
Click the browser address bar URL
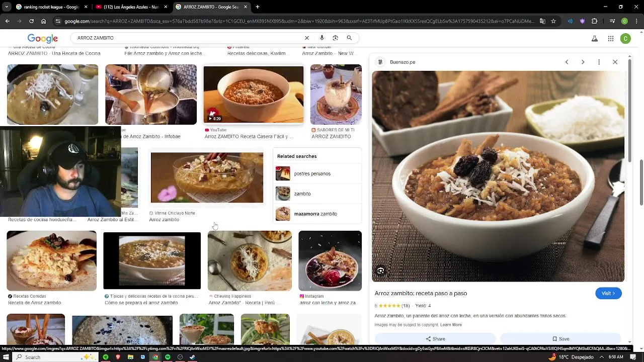pos(299,21)
